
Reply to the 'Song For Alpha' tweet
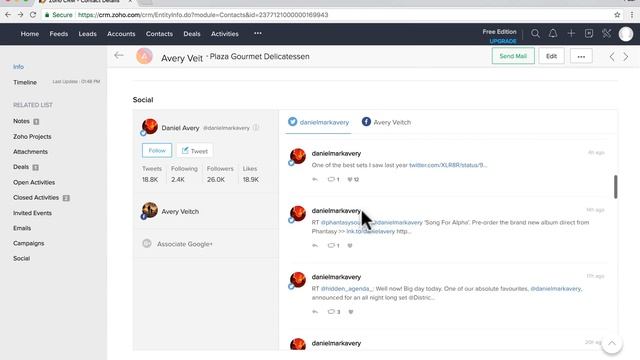point(315,245)
